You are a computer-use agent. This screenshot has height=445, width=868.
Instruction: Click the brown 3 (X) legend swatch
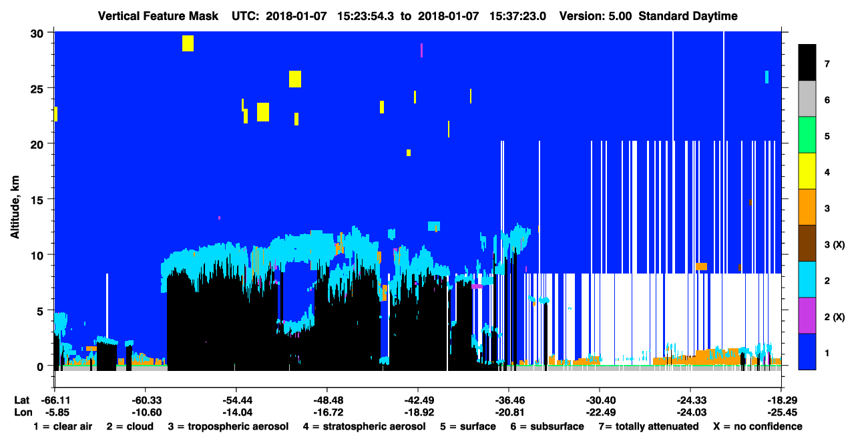[x=807, y=244]
